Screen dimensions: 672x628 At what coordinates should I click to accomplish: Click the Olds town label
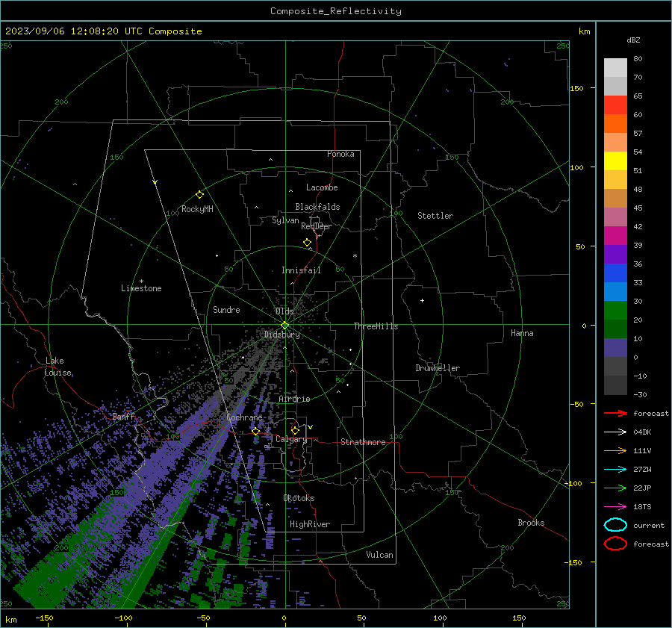(284, 311)
